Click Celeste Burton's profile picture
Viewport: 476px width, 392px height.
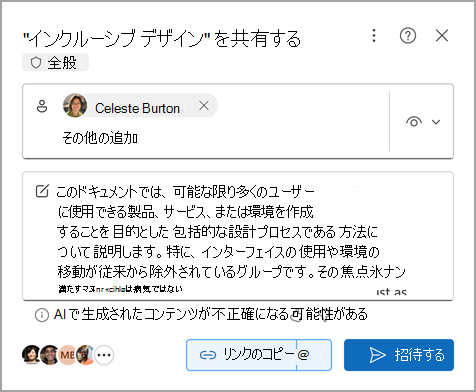click(x=75, y=105)
